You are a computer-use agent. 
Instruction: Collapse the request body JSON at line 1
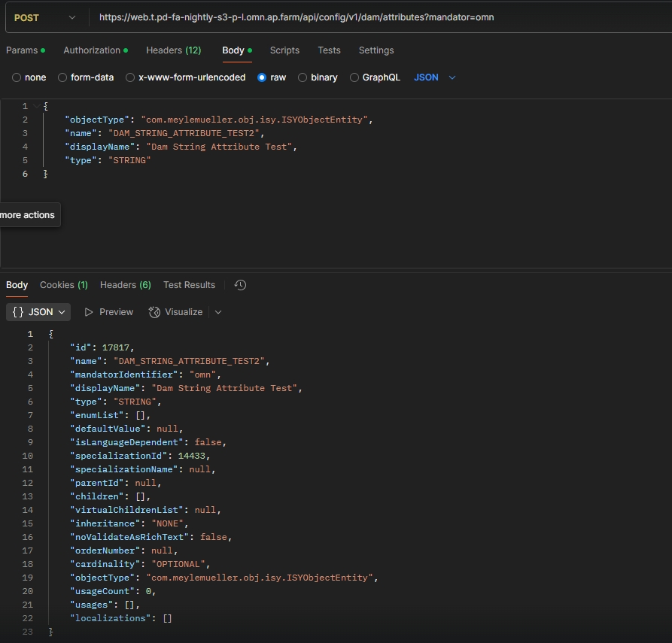[38, 107]
